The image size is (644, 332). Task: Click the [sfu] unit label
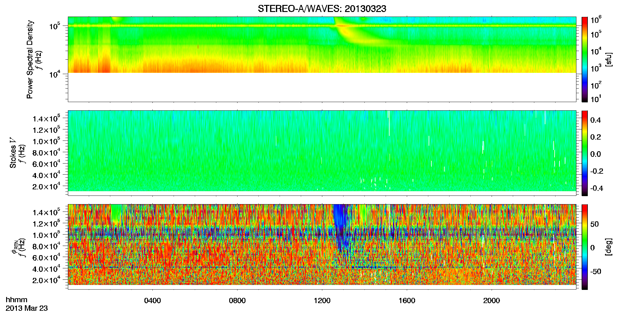coord(609,59)
